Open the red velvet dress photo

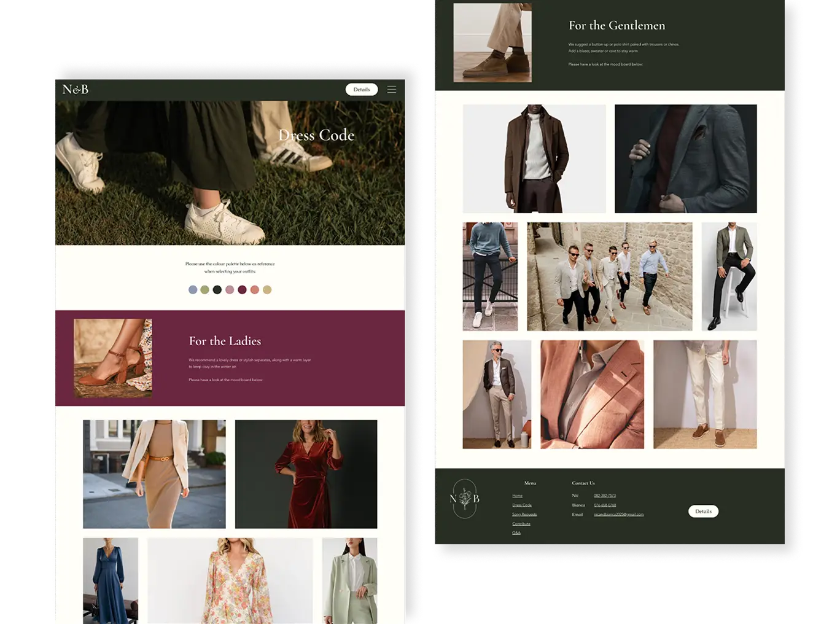[306, 474]
